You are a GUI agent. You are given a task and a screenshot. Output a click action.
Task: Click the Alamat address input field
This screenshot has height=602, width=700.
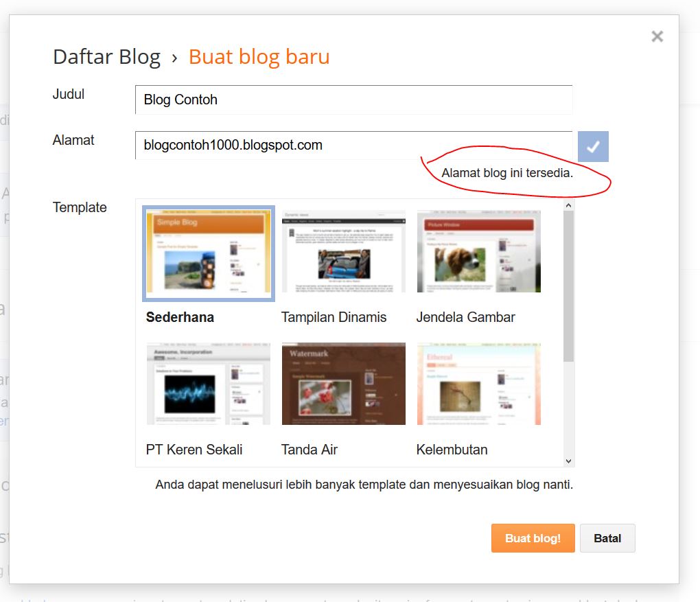pyautogui.click(x=353, y=146)
